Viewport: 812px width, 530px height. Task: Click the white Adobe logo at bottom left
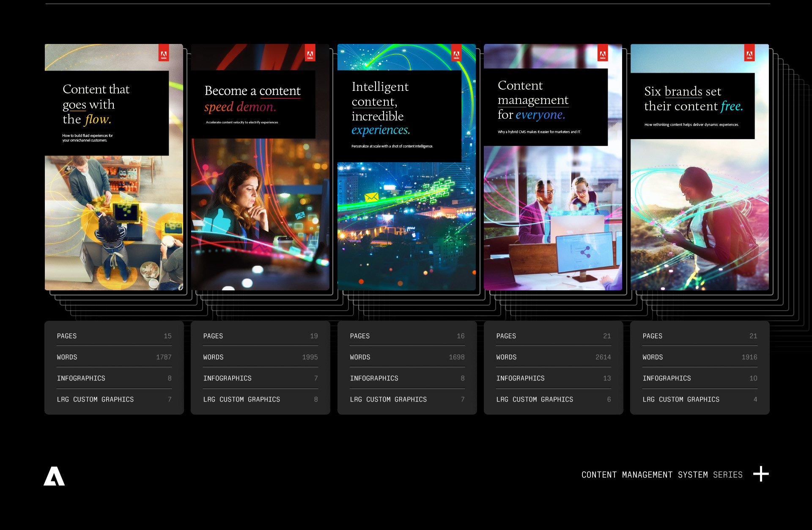click(54, 476)
